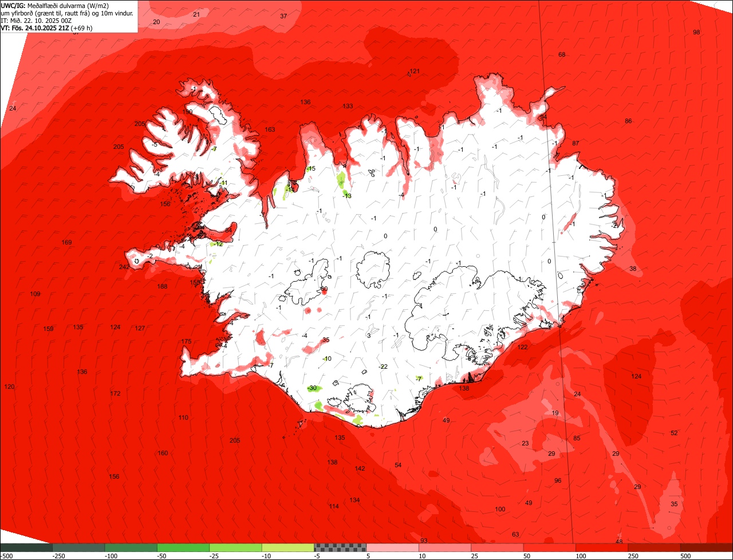Select the 25 to 50 light red swatch

497,547
